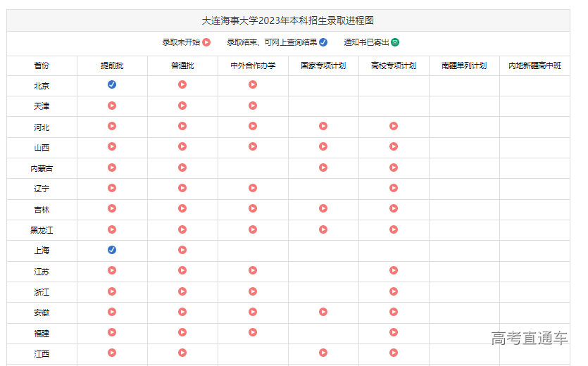
Task: Click the red icon for 上海 普通批
Action: 182,250
